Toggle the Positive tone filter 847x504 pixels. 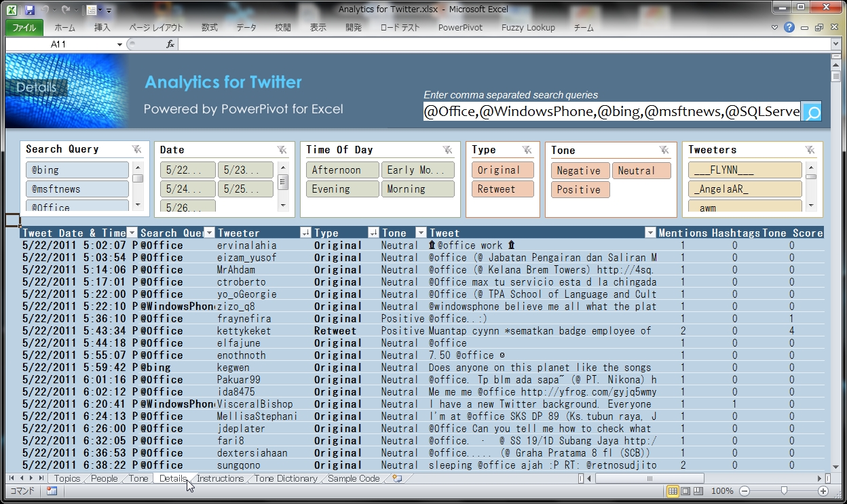[x=580, y=189]
